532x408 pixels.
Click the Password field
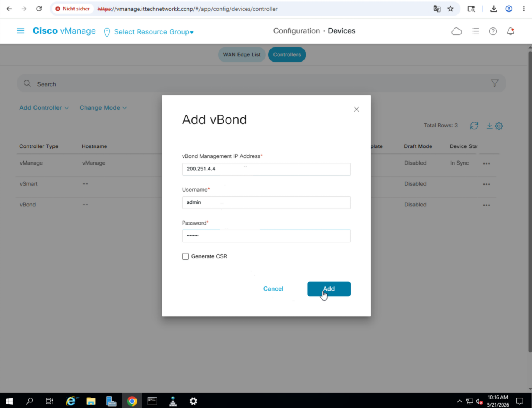point(266,236)
